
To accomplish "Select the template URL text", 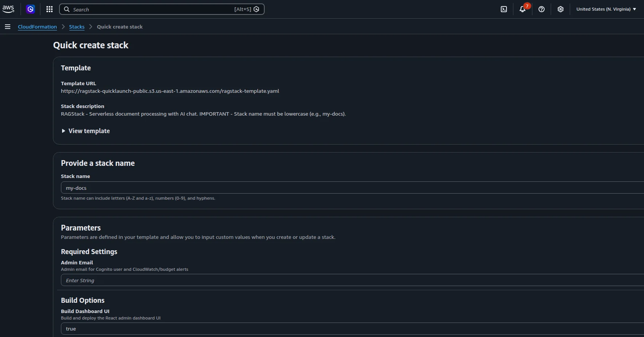I will (x=170, y=91).
